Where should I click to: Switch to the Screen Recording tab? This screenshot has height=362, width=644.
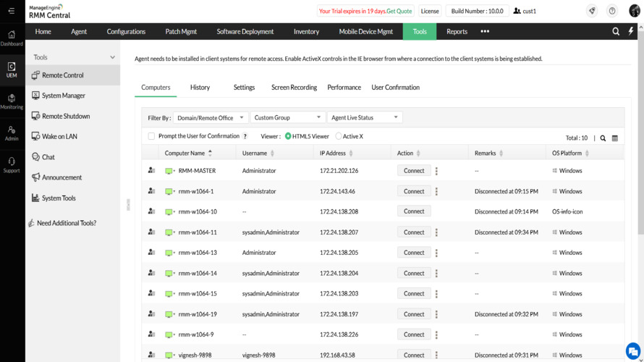[x=294, y=88]
